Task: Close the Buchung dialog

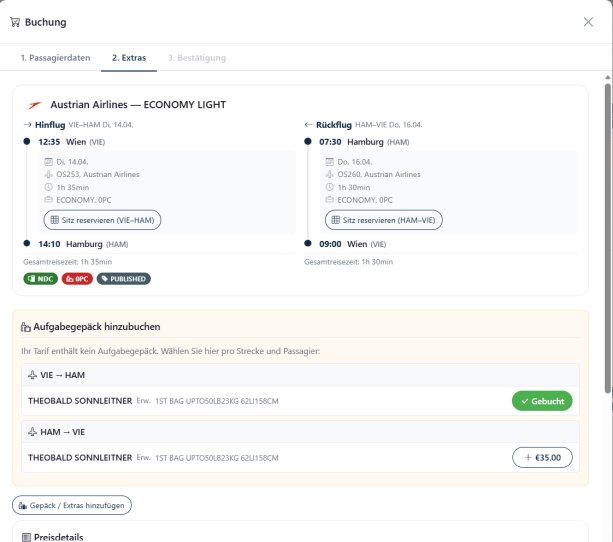Action: [x=588, y=21]
